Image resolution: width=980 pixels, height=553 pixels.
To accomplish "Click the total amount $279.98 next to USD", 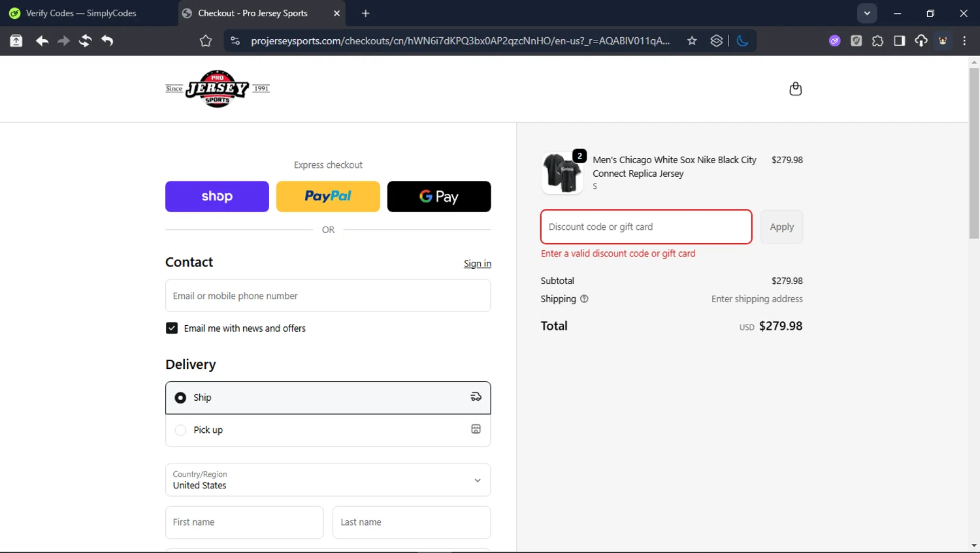I will (781, 326).
